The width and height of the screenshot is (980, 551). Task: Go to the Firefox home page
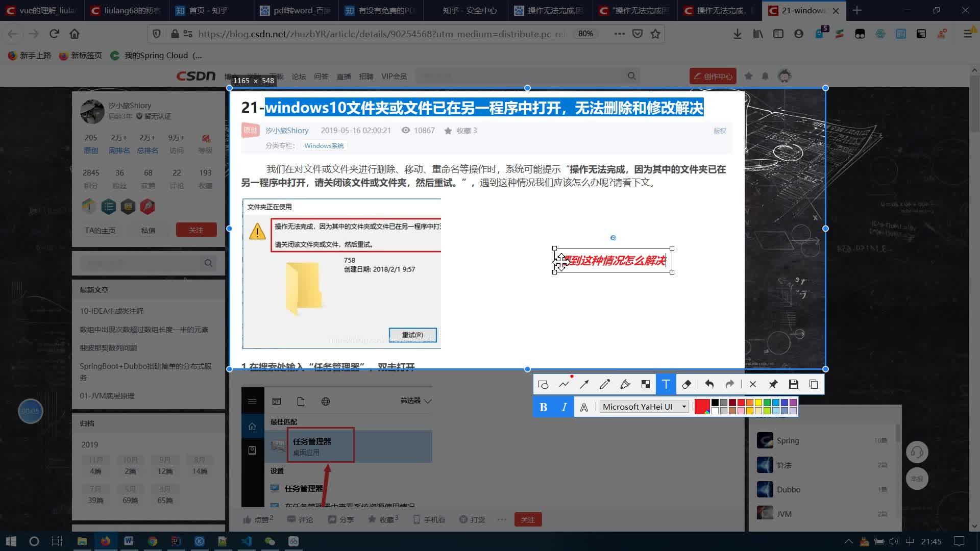75,34
